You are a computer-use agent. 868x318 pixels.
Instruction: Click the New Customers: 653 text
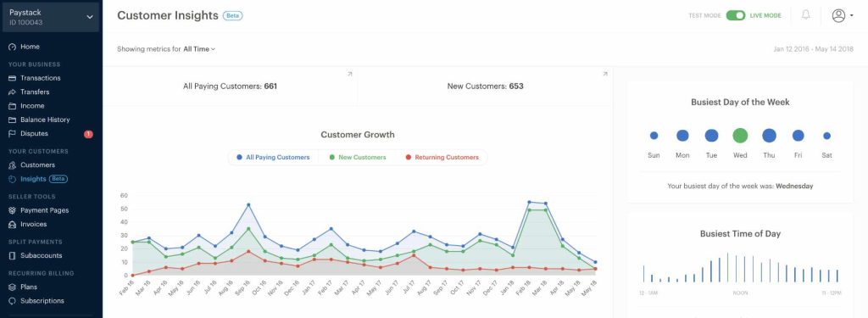[485, 86]
